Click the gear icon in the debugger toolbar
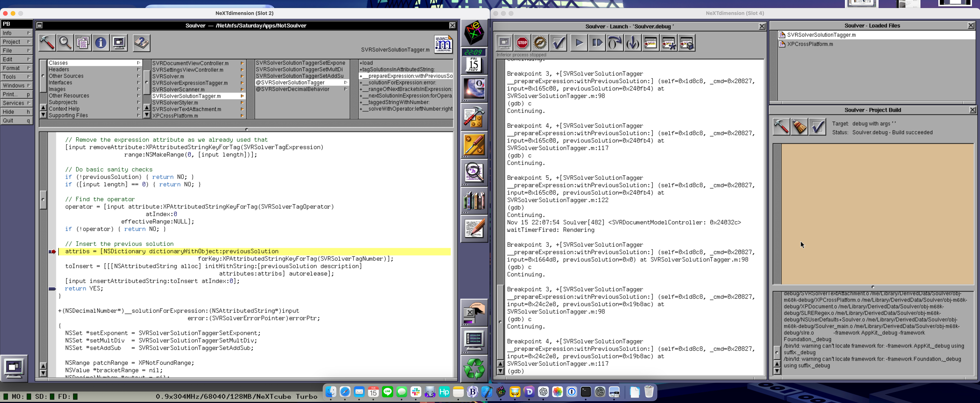Viewport: 980px width, 403px height. [540, 43]
